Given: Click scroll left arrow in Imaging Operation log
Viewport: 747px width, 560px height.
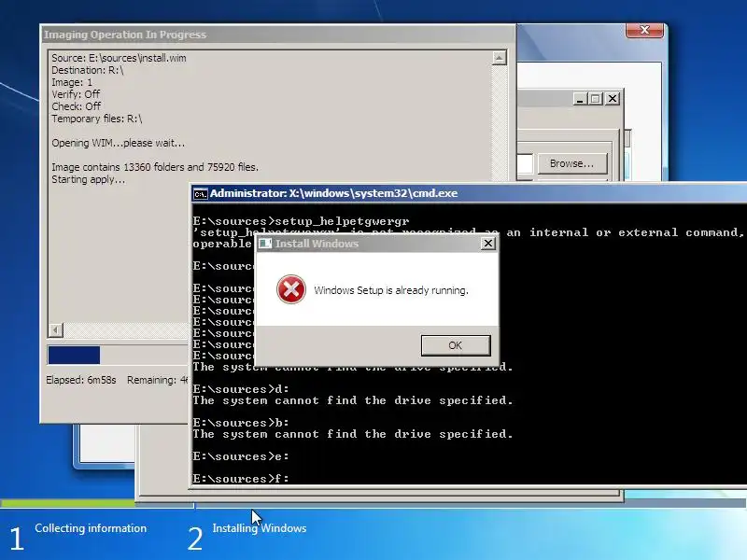Looking at the screenshot, I should click(56, 330).
